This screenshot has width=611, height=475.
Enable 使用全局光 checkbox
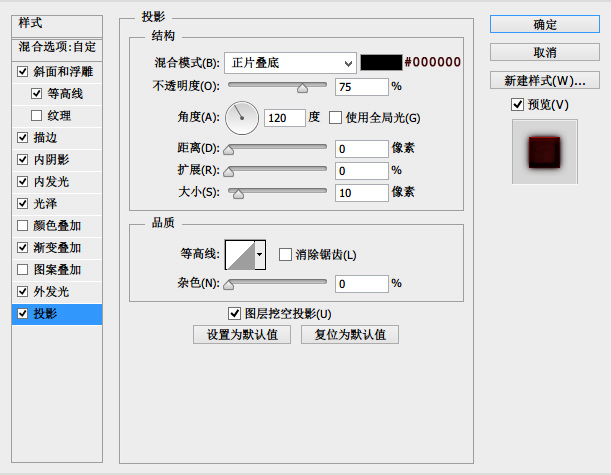(x=335, y=118)
